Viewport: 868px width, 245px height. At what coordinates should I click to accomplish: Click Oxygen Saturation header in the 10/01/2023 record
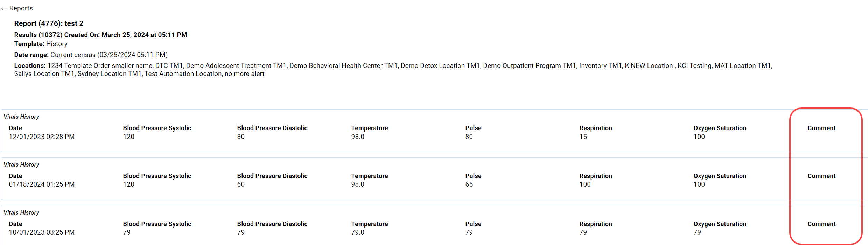[720, 224]
